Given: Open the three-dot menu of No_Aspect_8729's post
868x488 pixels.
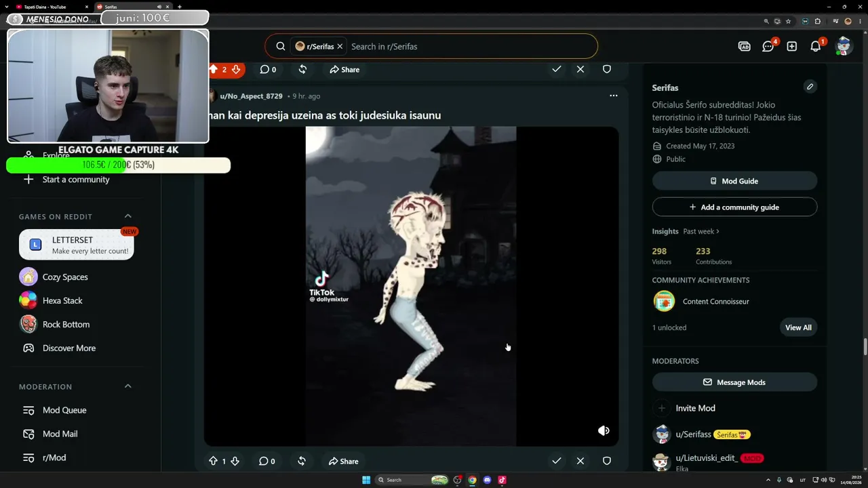Looking at the screenshot, I should click(614, 96).
